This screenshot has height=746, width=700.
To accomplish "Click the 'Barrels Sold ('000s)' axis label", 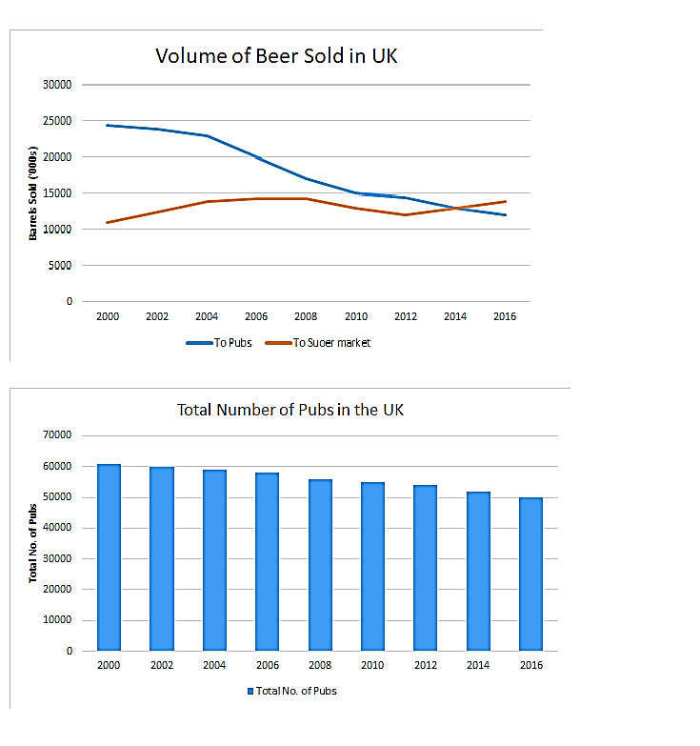I will [x=32, y=193].
